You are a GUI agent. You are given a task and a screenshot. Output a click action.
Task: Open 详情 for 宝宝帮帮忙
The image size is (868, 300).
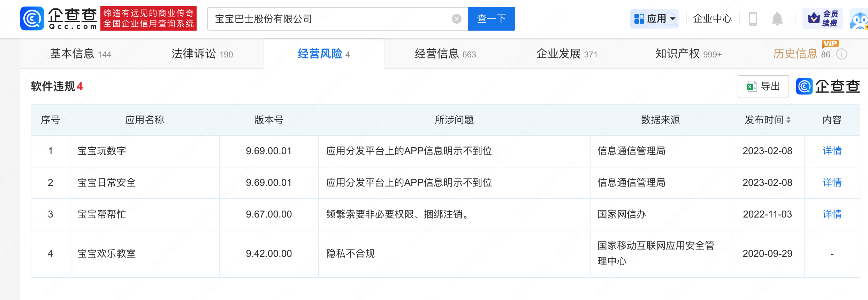832,214
